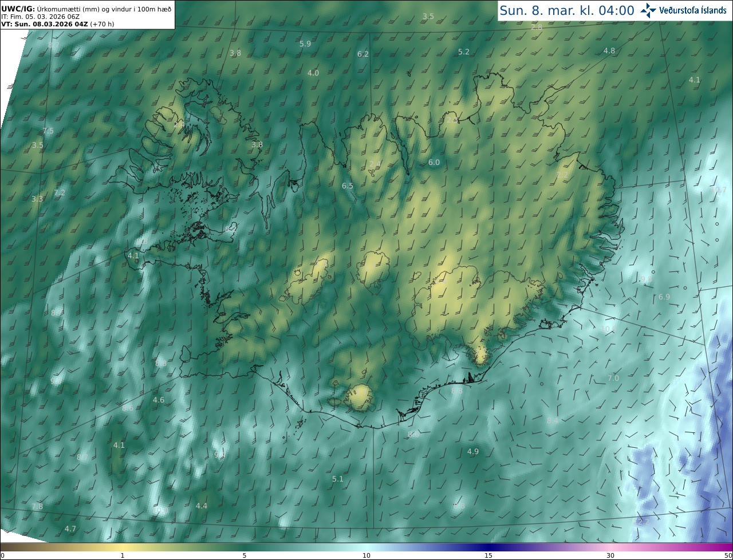Click the map value "7.8"
Image resolution: width=733 pixels, height=560 pixels.
pyautogui.click(x=37, y=507)
